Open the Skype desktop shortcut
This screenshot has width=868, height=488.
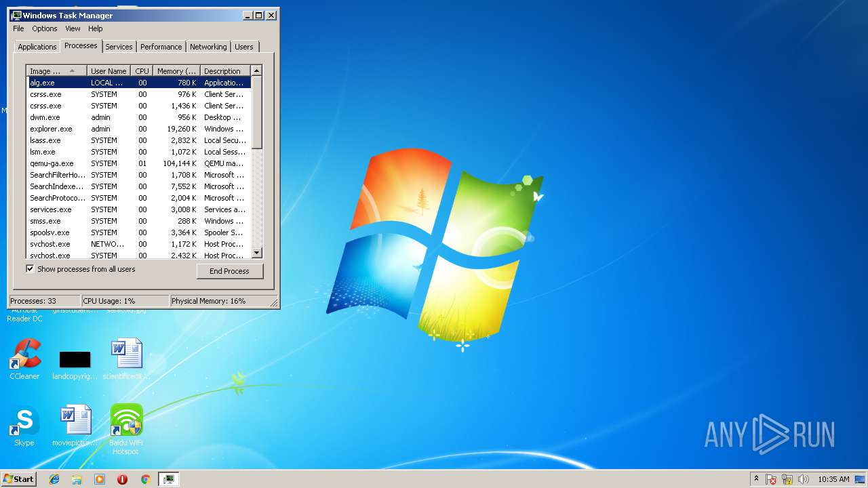pyautogui.click(x=24, y=425)
